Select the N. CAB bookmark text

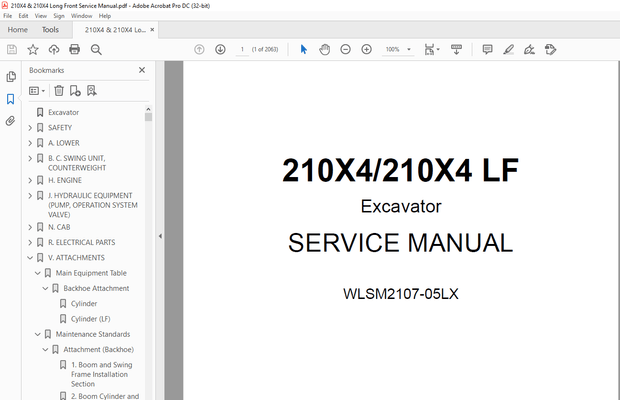[59, 227]
